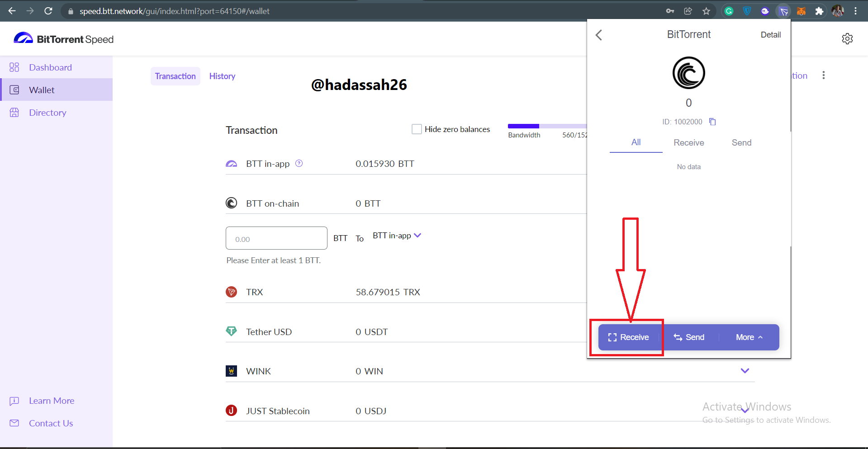Click the 58.679015 TRX balance
868x449 pixels.
coord(388,292)
